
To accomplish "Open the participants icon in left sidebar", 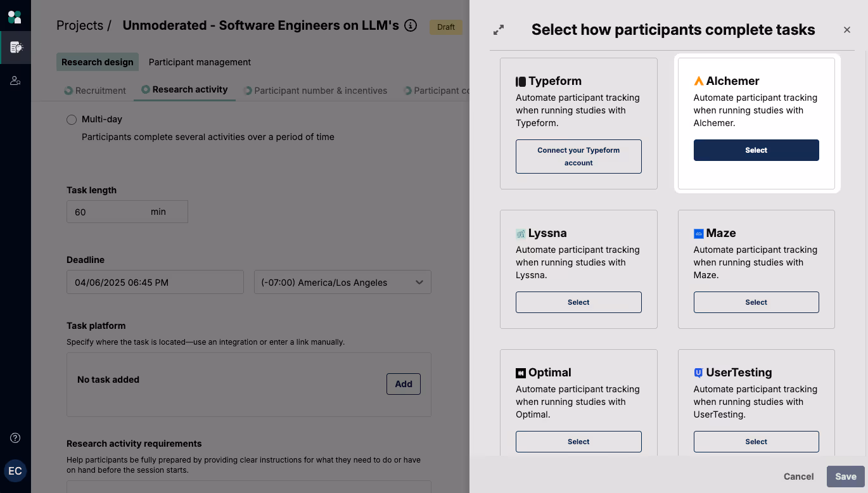I will click(x=15, y=80).
